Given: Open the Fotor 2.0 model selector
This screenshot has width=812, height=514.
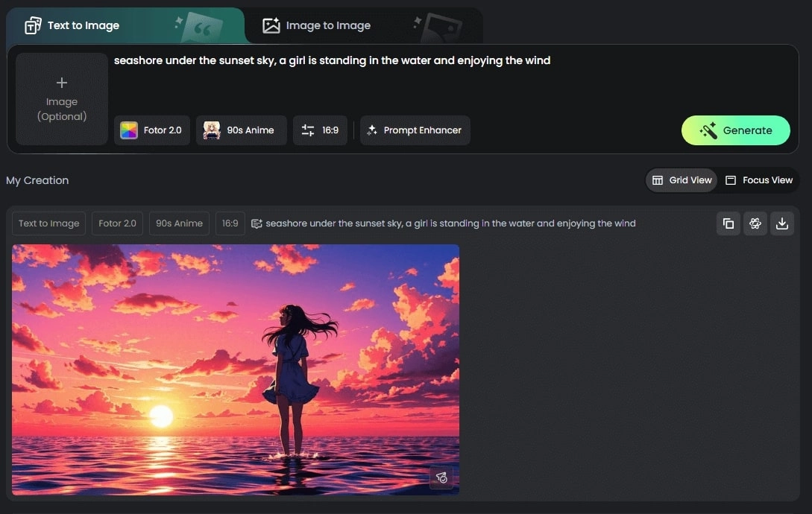Looking at the screenshot, I should coord(152,130).
